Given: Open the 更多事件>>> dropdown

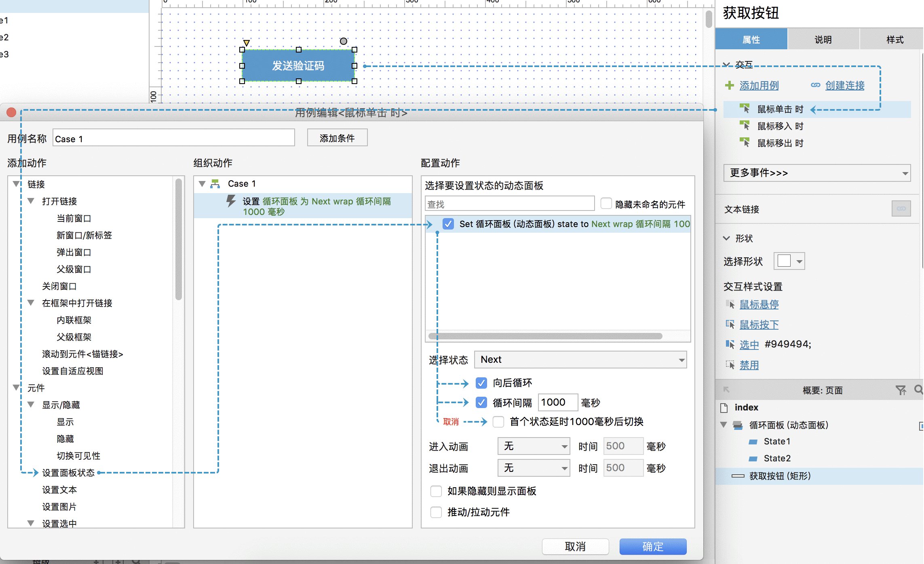Looking at the screenshot, I should (x=817, y=173).
